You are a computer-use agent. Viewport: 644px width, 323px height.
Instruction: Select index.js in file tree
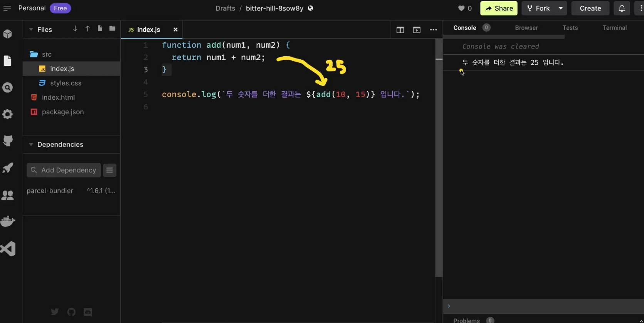point(71,69)
